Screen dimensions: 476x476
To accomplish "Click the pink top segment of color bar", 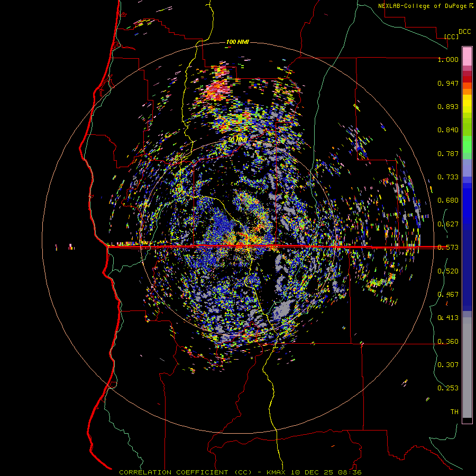I will click(467, 57).
